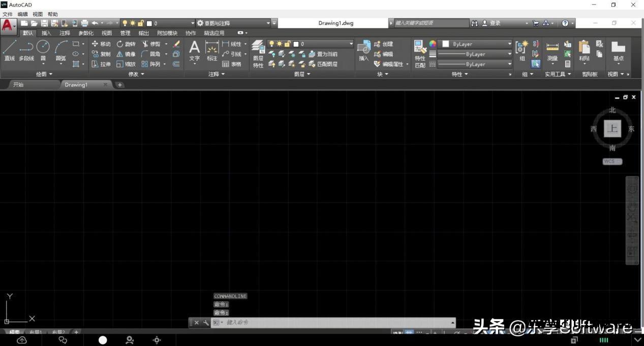Choose the Circle (圆) tool
The image size is (644, 346).
tap(43, 51)
